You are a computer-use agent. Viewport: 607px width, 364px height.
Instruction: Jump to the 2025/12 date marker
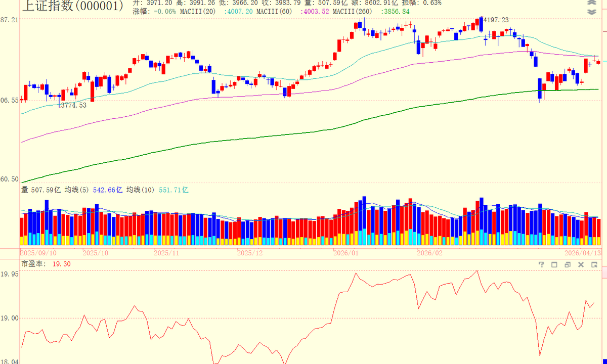click(x=250, y=253)
